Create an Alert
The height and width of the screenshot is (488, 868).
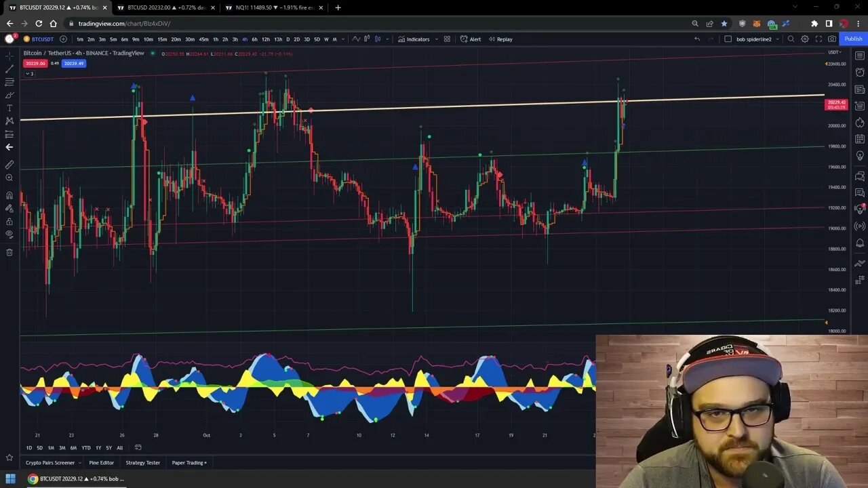(x=471, y=39)
